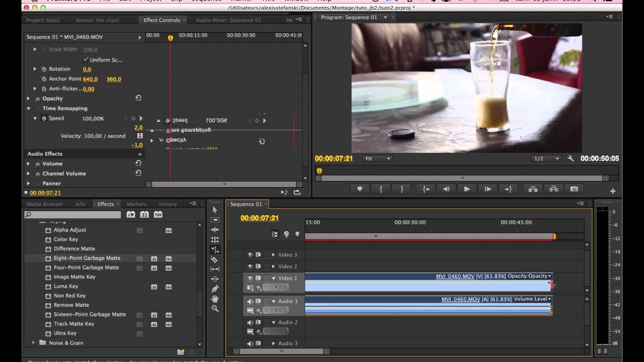Viewport: 644px width, 362px height.
Task: Click Mark Out button
Action: tap(401, 189)
